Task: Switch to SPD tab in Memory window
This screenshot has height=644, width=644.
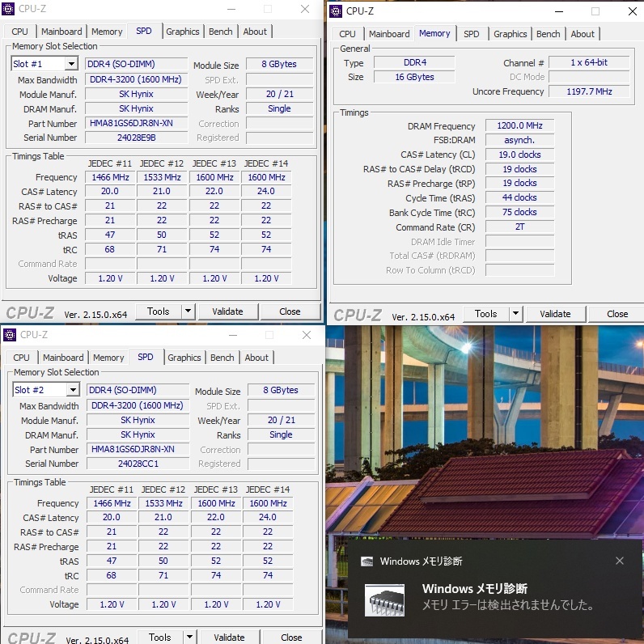Action: (x=471, y=34)
